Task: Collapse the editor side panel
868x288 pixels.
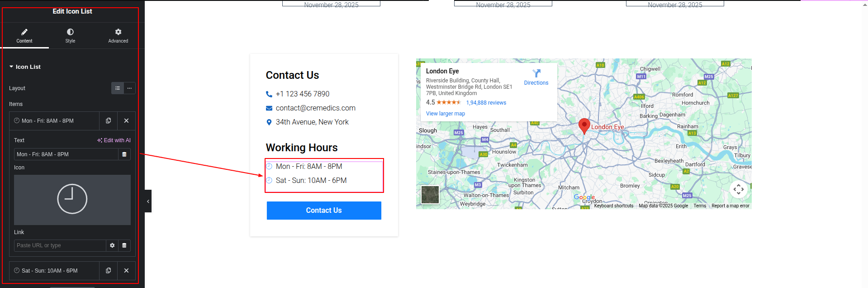Action: (148, 201)
